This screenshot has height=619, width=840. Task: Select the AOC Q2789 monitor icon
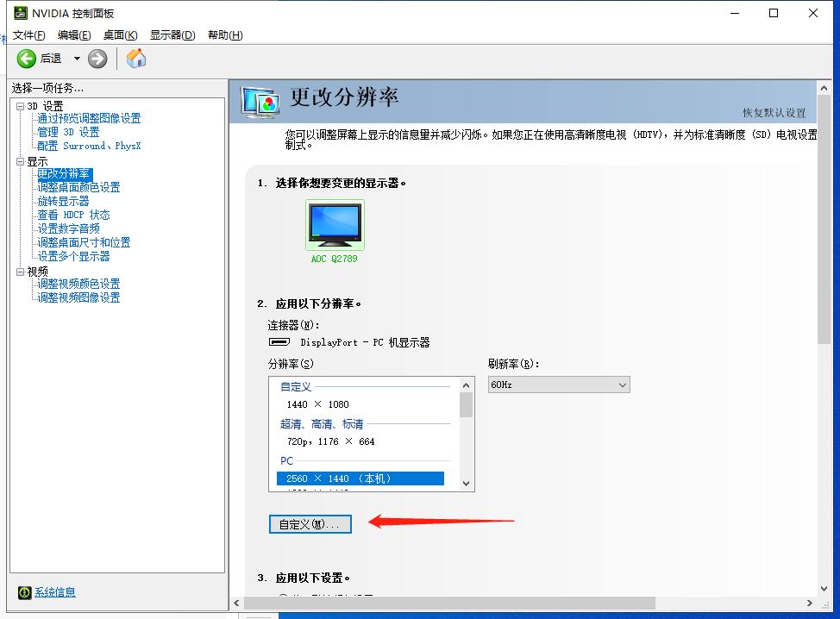pos(335,224)
